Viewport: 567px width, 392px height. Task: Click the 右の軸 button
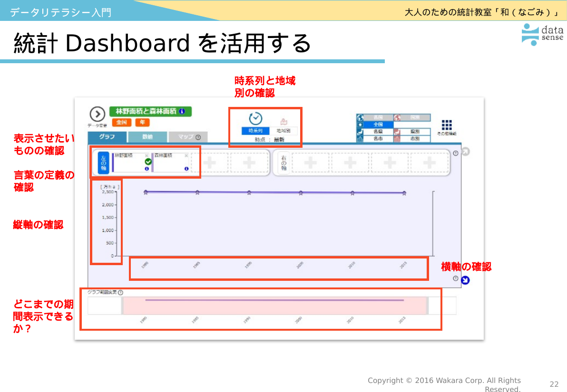[x=283, y=163]
